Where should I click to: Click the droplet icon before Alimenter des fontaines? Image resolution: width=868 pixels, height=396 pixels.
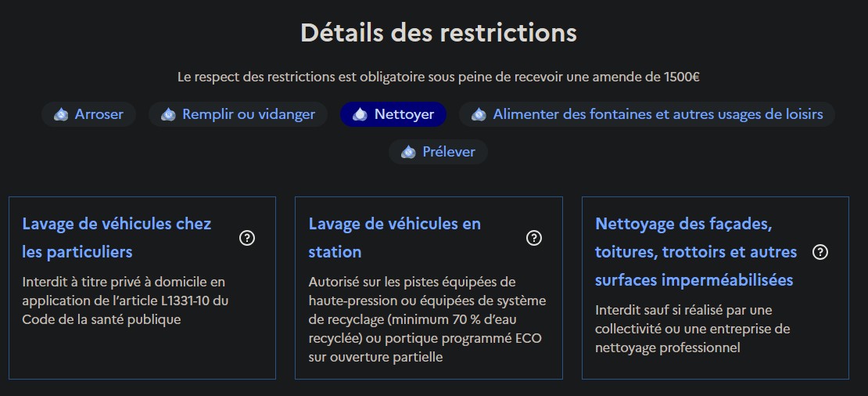[x=479, y=114]
